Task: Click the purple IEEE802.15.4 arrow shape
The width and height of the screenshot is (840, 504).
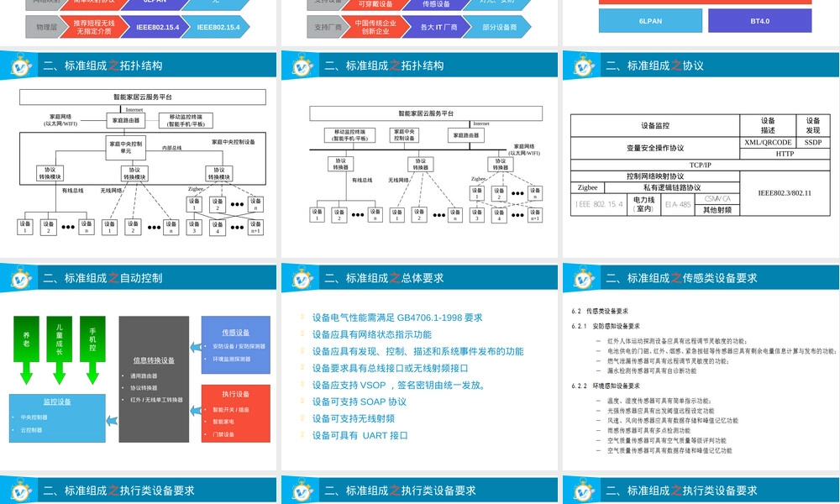Action: click(155, 27)
